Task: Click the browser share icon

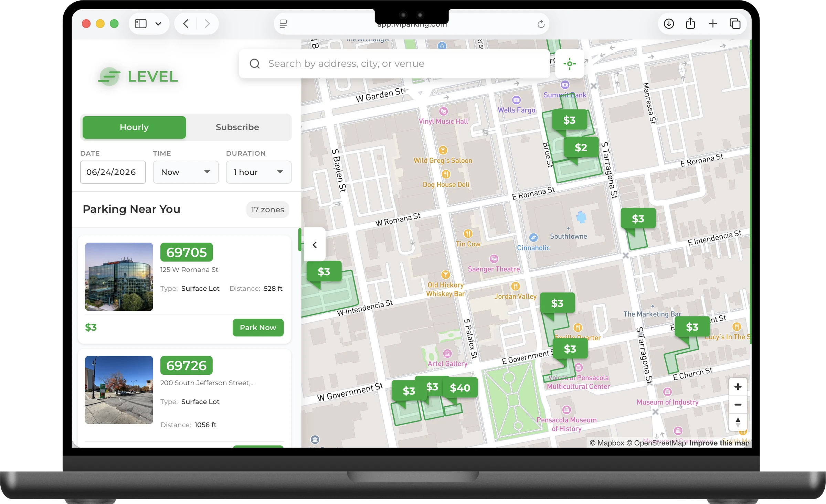Action: [x=690, y=23]
